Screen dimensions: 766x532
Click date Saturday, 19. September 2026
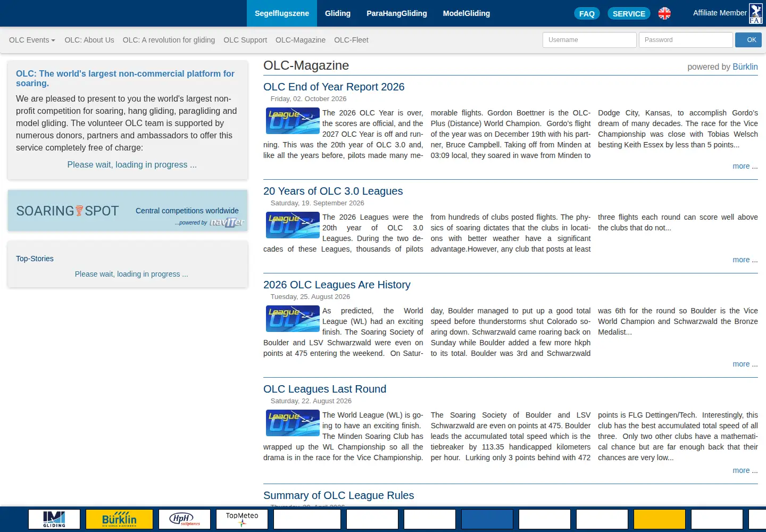click(x=318, y=203)
